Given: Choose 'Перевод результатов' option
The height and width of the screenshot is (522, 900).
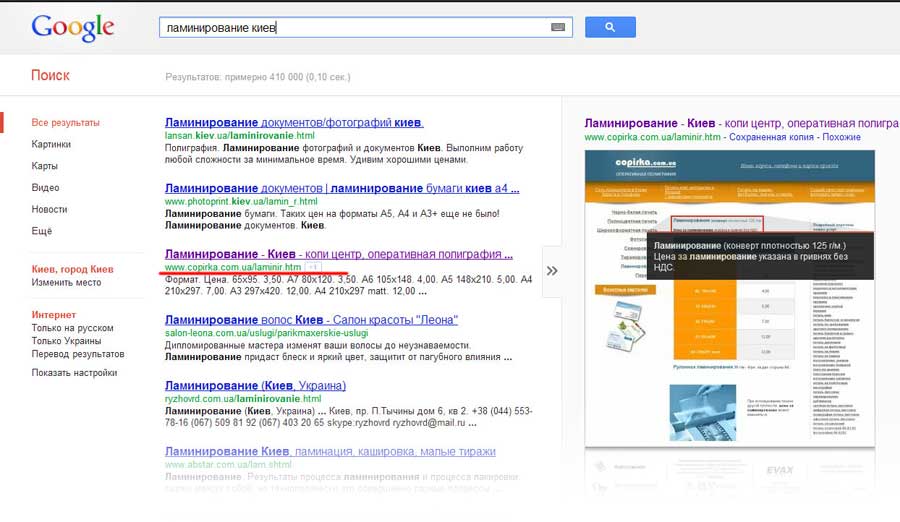Looking at the screenshot, I should [x=77, y=354].
